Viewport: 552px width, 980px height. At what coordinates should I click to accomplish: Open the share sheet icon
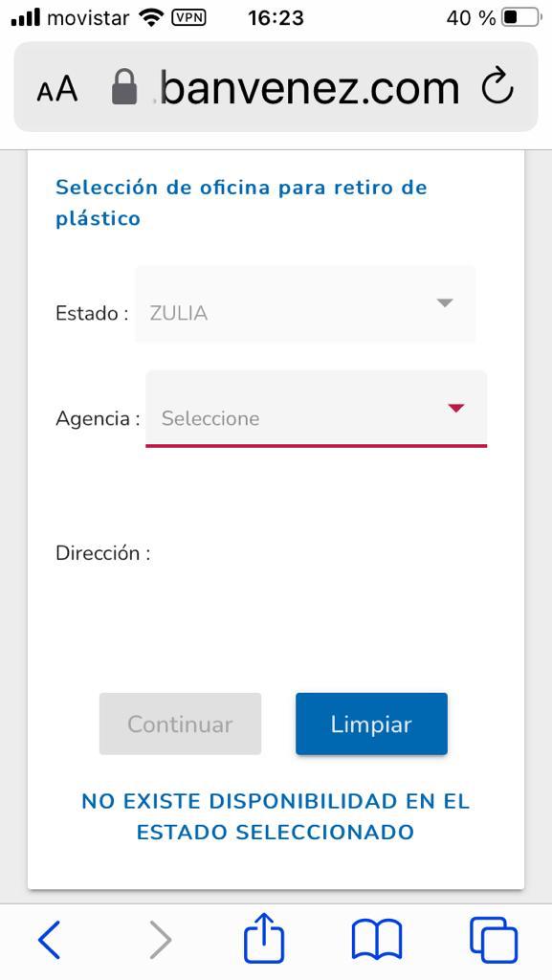[264, 937]
